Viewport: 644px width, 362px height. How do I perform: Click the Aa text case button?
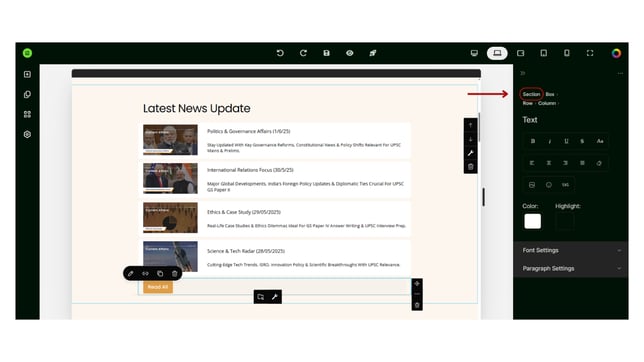pyautogui.click(x=600, y=141)
